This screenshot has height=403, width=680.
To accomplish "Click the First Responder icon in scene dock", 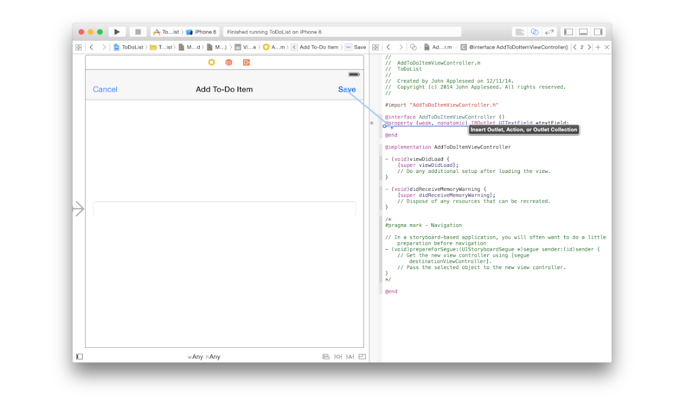I will tap(229, 62).
